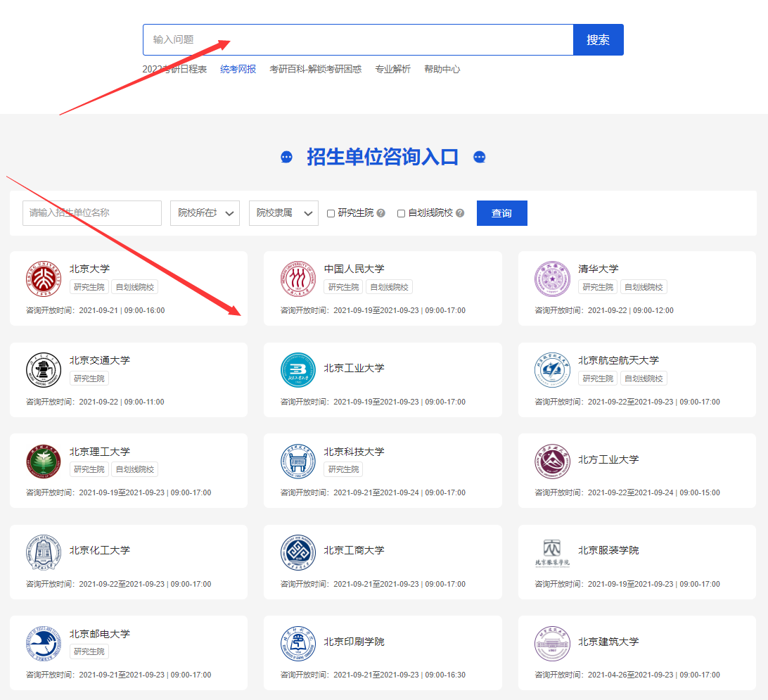
Task: Click the Tsinghua University (清华大学) logo
Action: coord(552,279)
